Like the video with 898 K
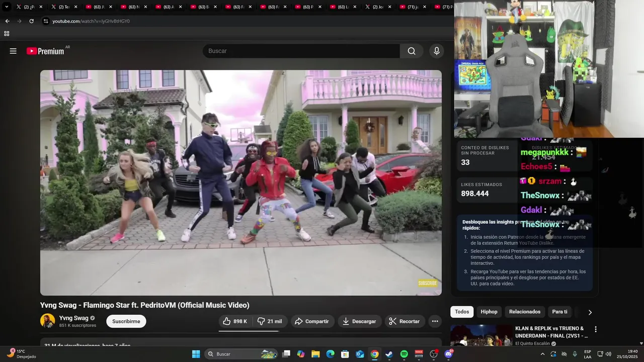The image size is (644, 362). click(235, 321)
